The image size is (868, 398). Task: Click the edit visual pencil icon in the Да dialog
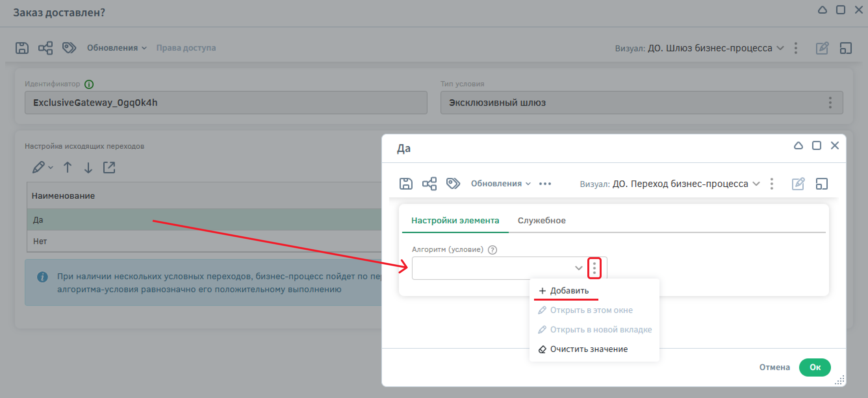[x=798, y=184]
